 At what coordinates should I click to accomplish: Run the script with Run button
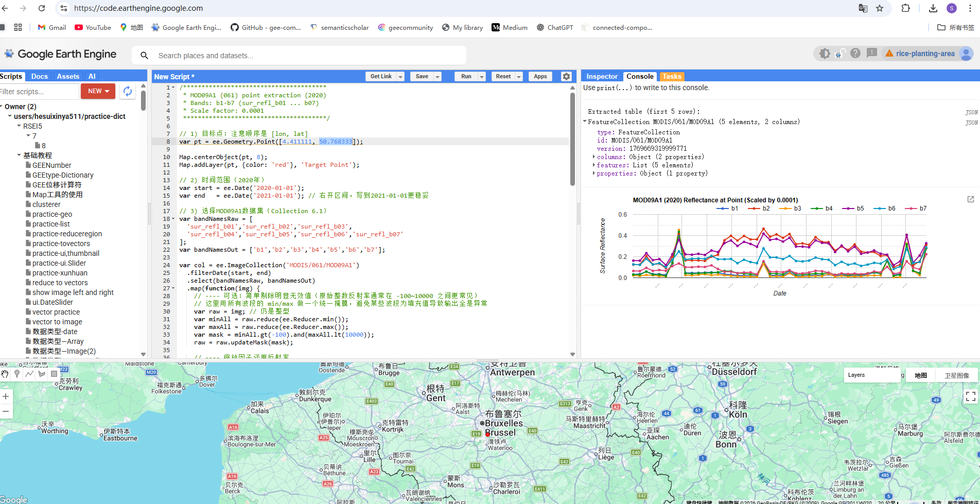tap(466, 76)
